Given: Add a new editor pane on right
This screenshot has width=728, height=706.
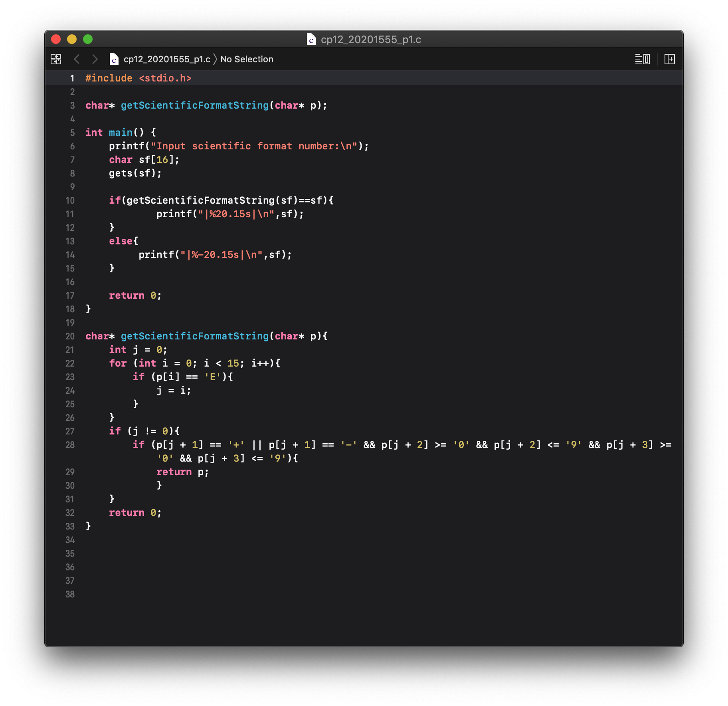Looking at the screenshot, I should click(669, 59).
